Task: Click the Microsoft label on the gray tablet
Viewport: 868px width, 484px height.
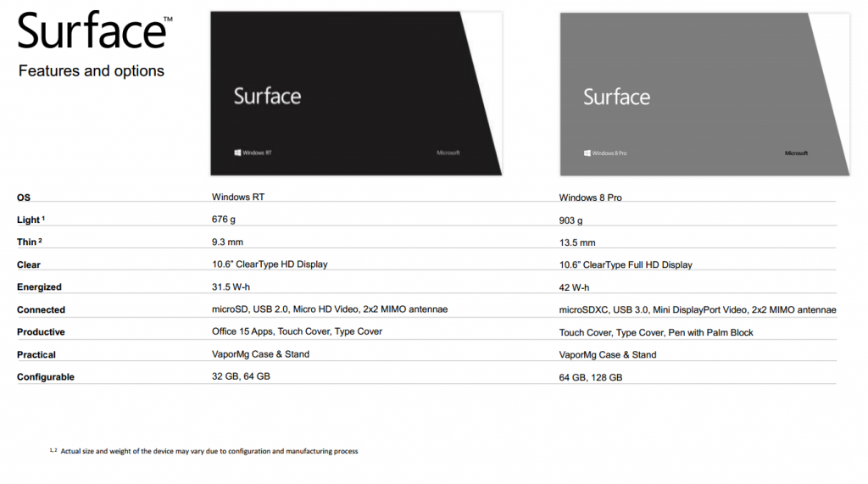Action: pyautogui.click(x=796, y=153)
